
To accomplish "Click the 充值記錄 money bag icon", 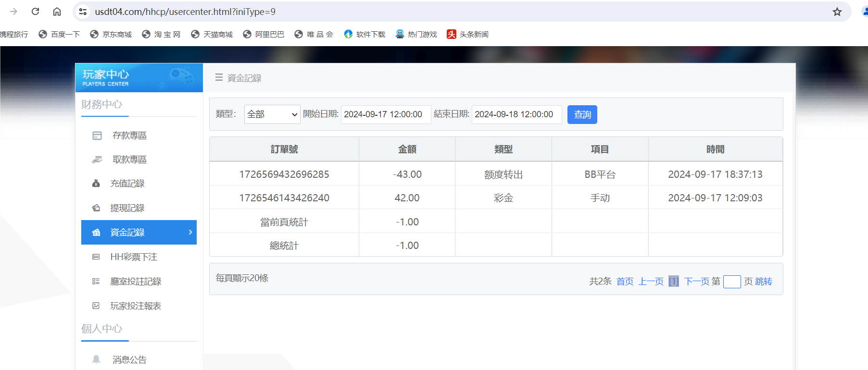I will click(x=96, y=184).
